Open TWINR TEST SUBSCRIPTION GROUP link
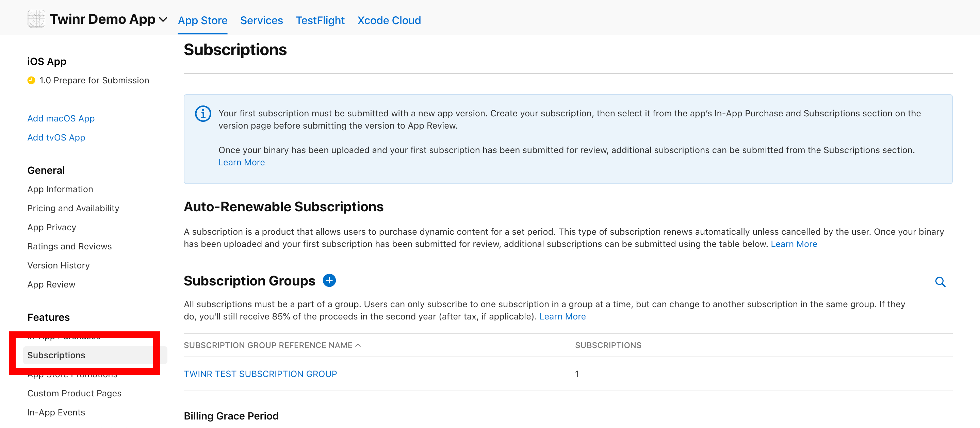 point(260,374)
